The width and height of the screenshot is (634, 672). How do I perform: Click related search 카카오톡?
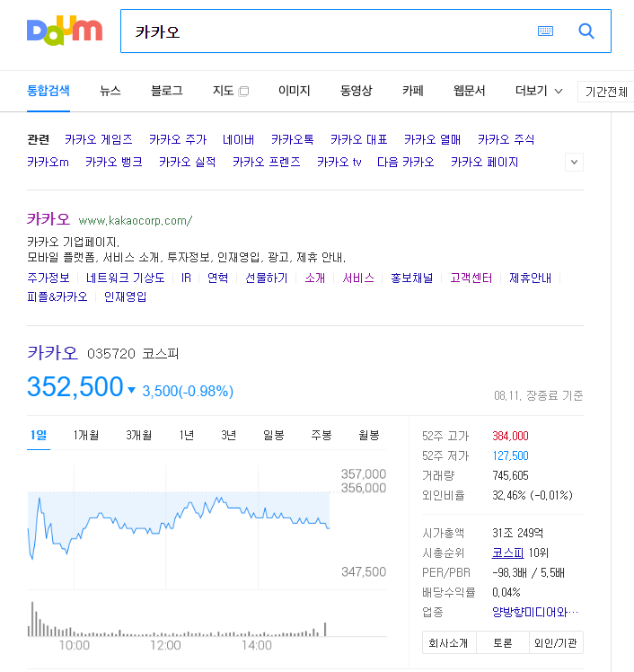click(x=292, y=139)
